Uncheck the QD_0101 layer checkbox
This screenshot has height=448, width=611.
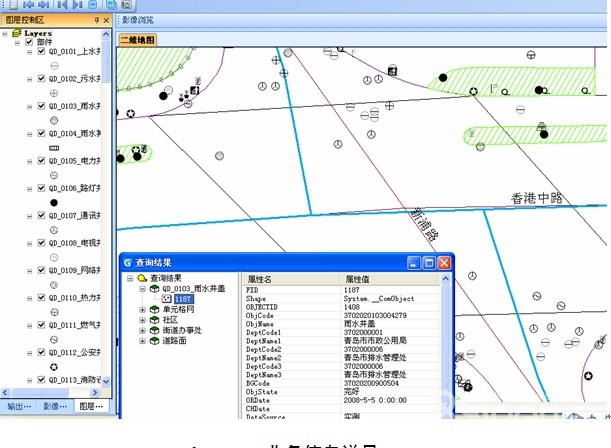pos(41,51)
